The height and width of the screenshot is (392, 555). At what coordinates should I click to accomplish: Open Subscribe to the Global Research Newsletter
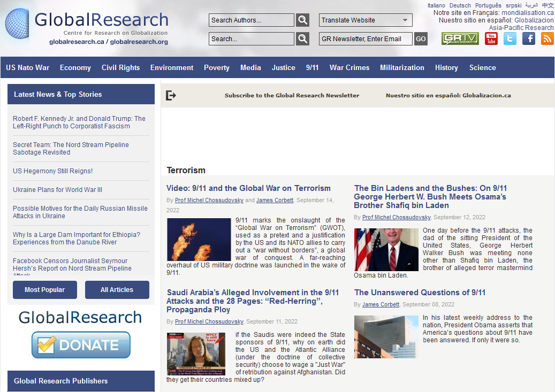click(292, 96)
